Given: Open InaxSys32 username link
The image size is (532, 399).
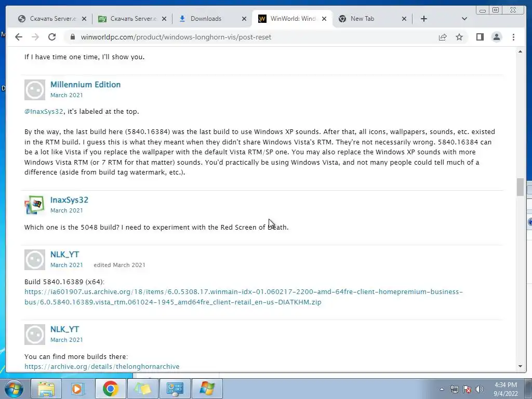Looking at the screenshot, I should click(69, 200).
